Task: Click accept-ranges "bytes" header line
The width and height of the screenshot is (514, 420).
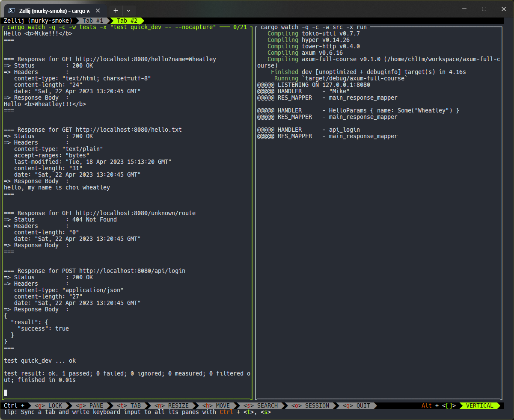Action: [52, 155]
